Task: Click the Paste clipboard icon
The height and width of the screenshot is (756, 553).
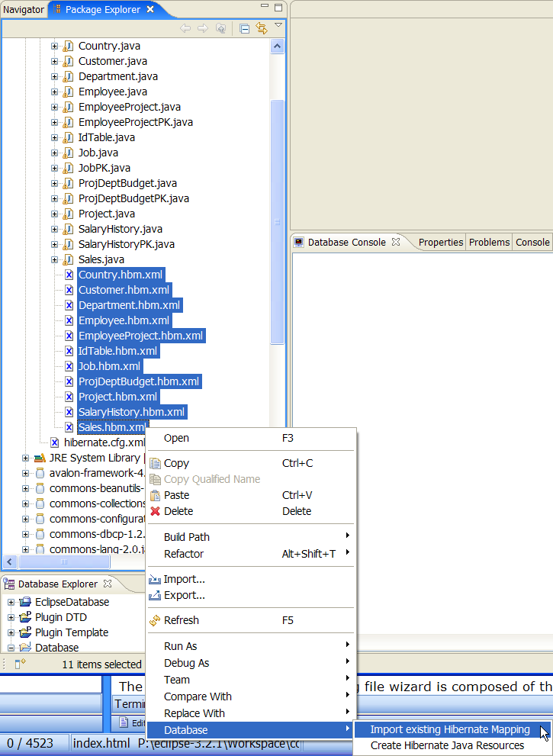Action: pos(156,495)
